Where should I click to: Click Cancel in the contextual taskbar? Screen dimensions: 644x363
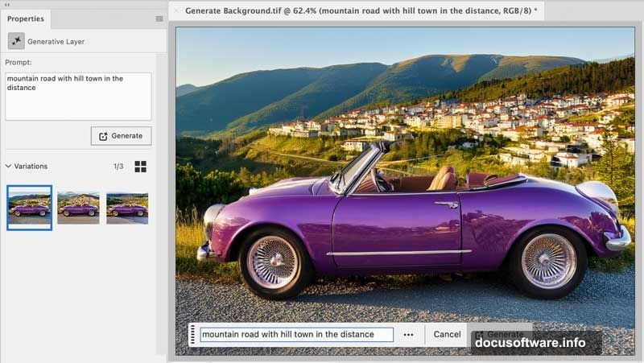coord(447,335)
